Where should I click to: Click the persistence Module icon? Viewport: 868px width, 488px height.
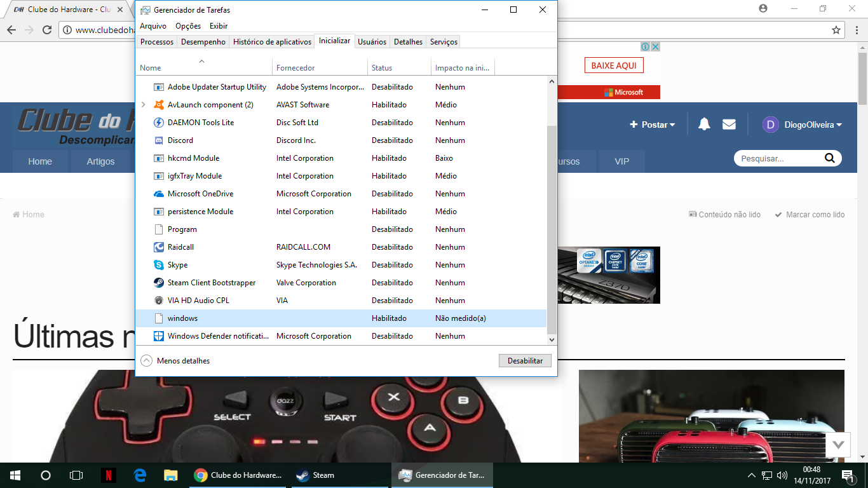[x=159, y=212]
